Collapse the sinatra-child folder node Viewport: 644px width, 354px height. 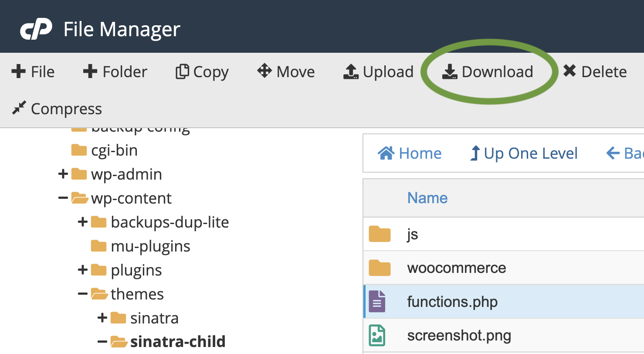[102, 342]
